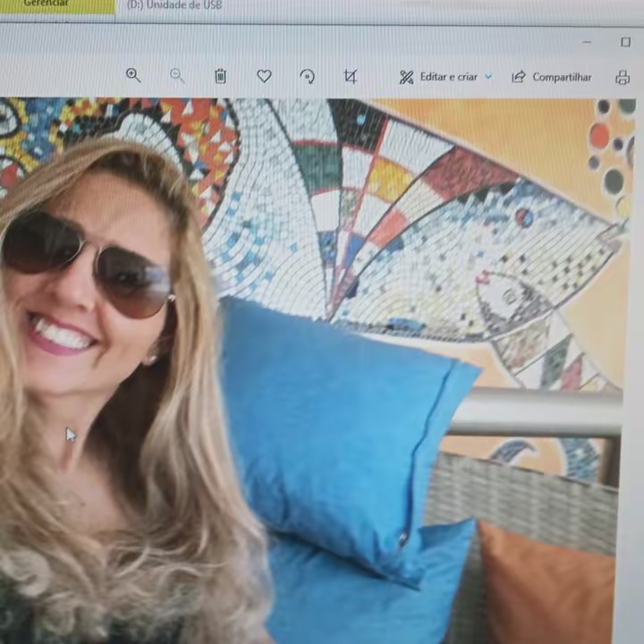Click the Compartilhar text button
The width and height of the screenshot is (644, 644).
[562, 77]
